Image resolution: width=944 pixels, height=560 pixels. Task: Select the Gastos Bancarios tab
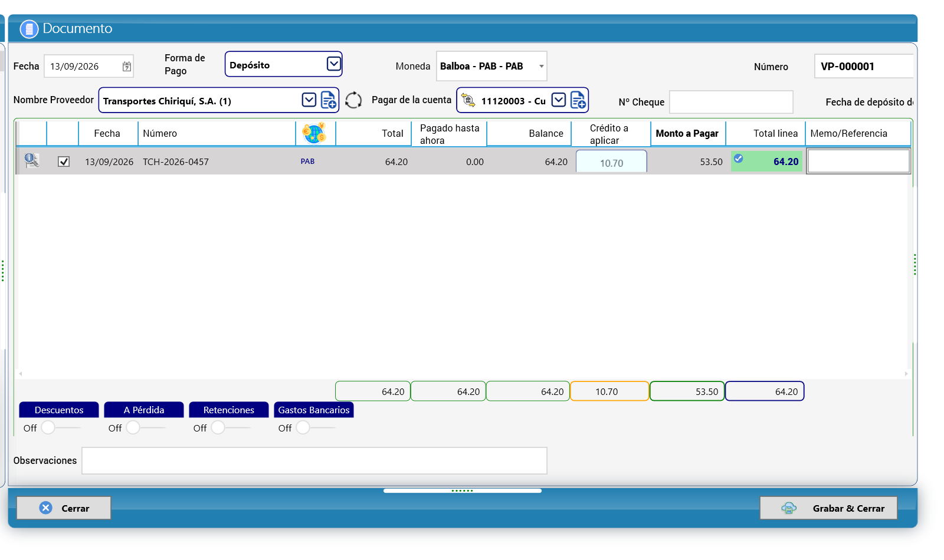pos(314,410)
